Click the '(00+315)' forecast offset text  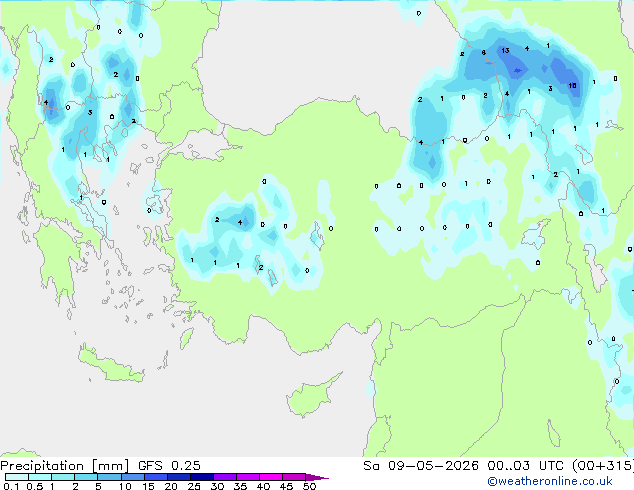(x=603, y=466)
